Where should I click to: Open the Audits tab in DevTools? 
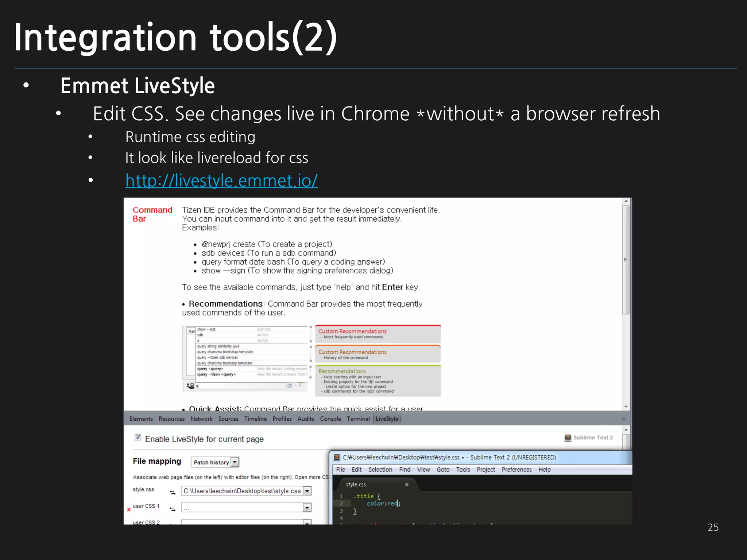pyautogui.click(x=306, y=419)
